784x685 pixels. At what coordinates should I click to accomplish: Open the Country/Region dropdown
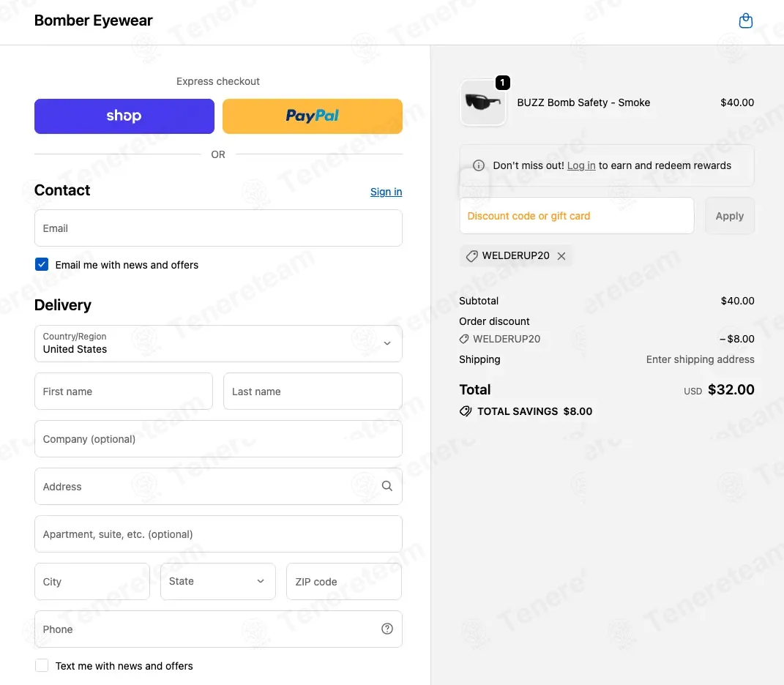point(218,343)
